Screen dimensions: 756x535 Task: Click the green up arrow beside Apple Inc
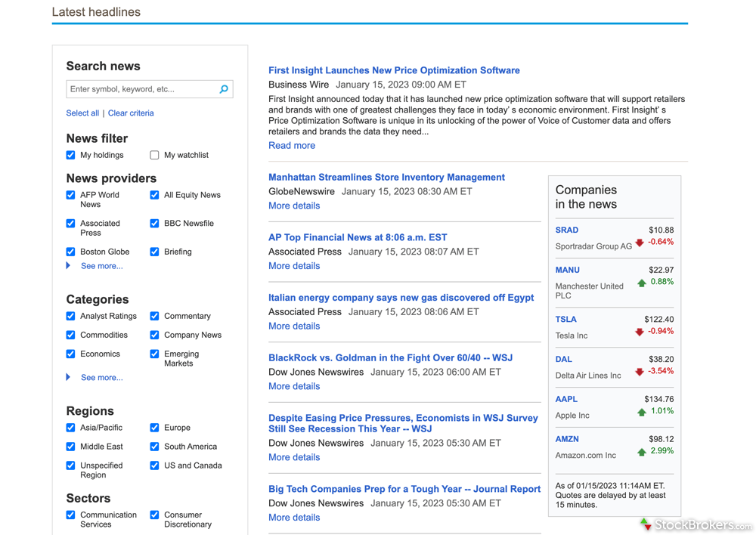[642, 412]
